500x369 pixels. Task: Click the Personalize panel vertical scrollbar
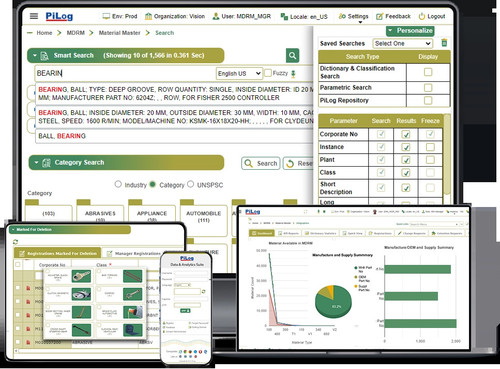pyautogui.click(x=447, y=155)
